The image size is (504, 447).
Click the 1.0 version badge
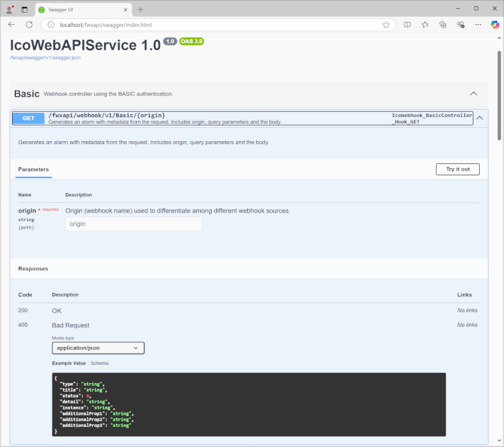tap(170, 41)
